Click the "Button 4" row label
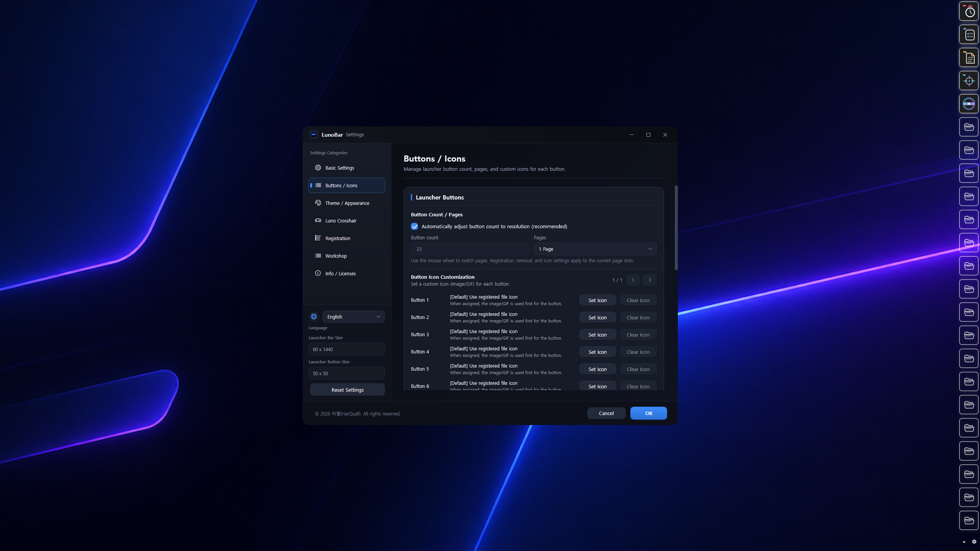980x551 pixels. point(420,352)
